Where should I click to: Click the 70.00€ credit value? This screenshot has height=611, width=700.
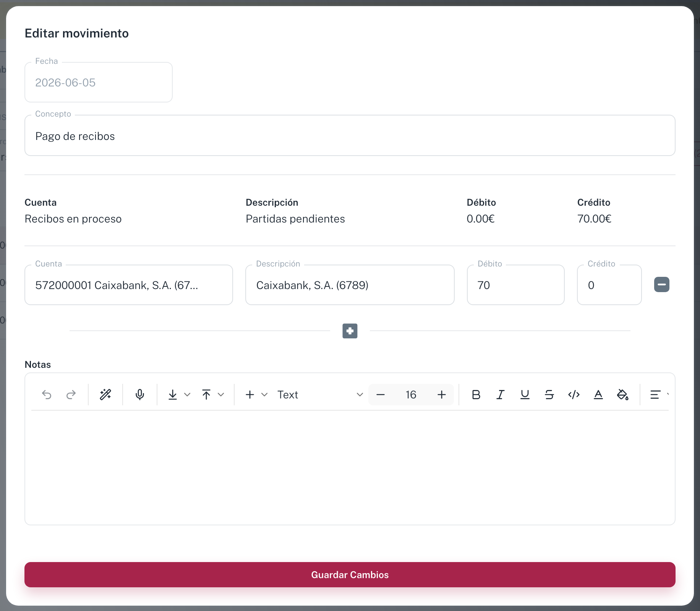594,219
